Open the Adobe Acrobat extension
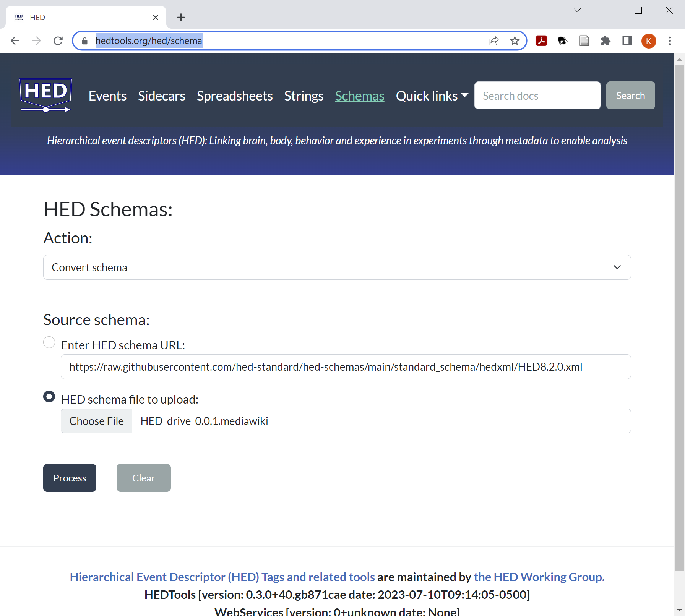Image resolution: width=685 pixels, height=616 pixels. (541, 41)
